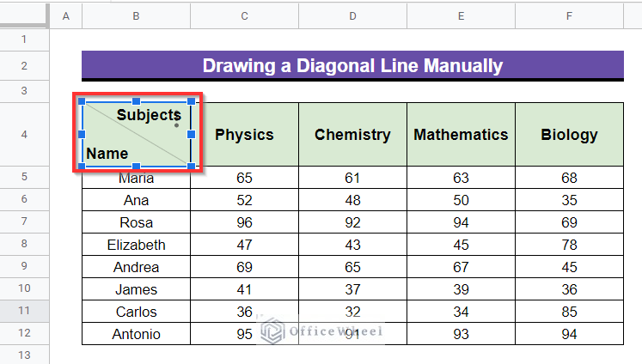The height and width of the screenshot is (364, 642).
Task: Select the Physics header cell
Action: point(244,135)
